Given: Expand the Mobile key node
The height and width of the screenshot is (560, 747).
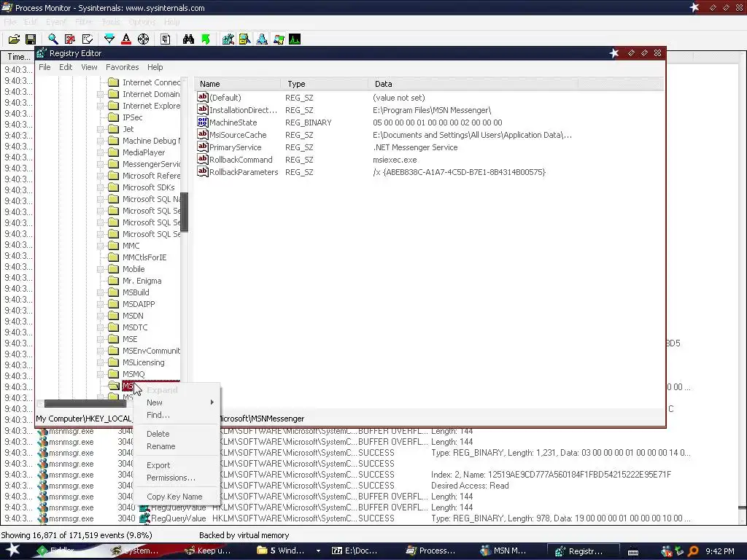Looking at the screenshot, I should click(x=101, y=269).
